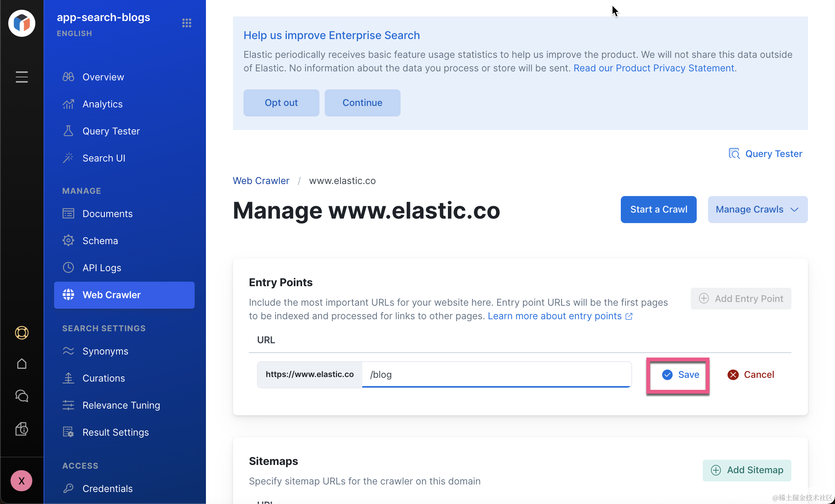Click the Query Tester magnifier icon
Screen dimensions: 835x504
point(734,154)
